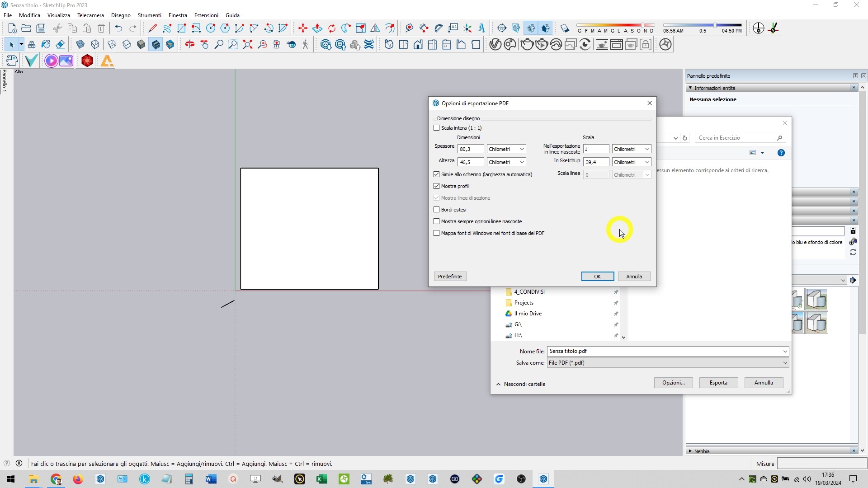The width and height of the screenshot is (868, 488).
Task: Open the Estensioni menu
Action: (x=206, y=15)
